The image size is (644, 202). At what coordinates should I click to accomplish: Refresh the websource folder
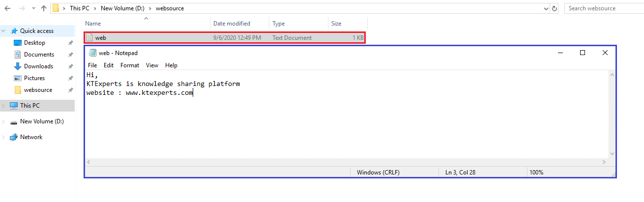[555, 8]
